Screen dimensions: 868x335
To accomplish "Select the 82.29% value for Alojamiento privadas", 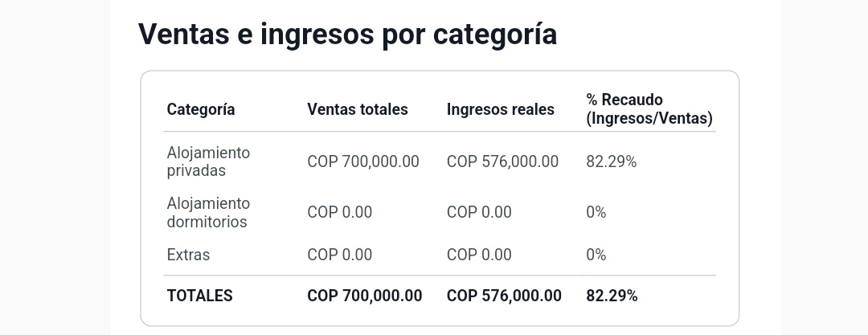I will click(611, 161).
